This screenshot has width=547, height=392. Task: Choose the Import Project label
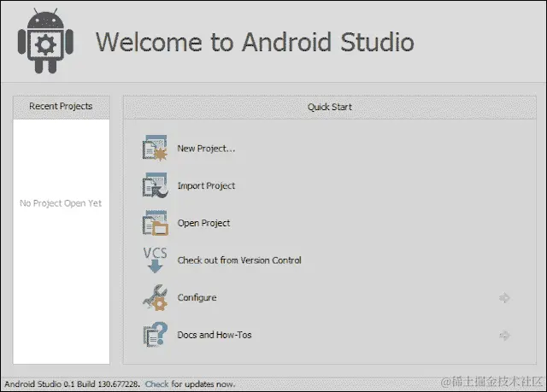[x=206, y=185]
